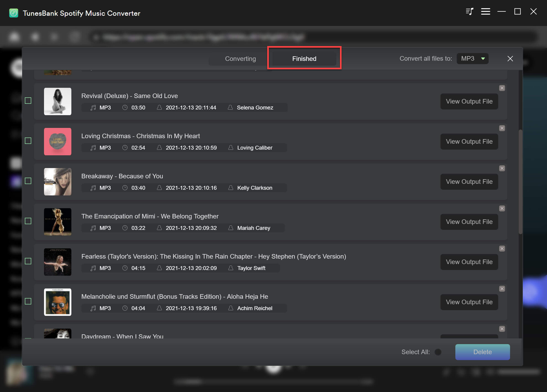
Task: Click remove icon for Revival Deluxe song
Action: (x=502, y=88)
